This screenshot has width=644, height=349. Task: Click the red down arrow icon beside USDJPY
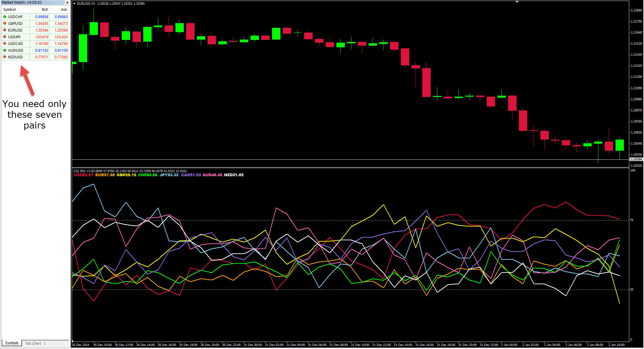5,37
